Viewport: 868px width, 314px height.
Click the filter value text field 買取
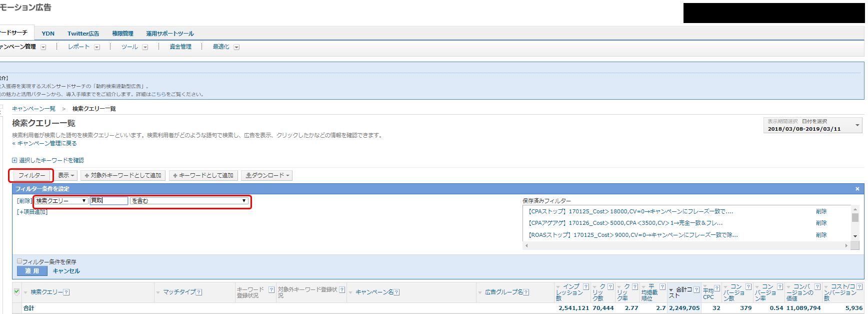[x=109, y=201]
